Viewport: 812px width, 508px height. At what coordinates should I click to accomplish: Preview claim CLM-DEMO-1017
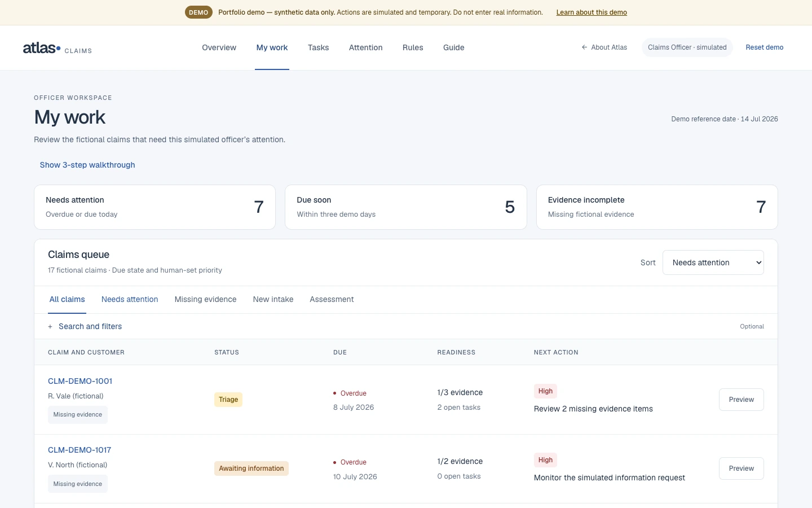(x=742, y=468)
